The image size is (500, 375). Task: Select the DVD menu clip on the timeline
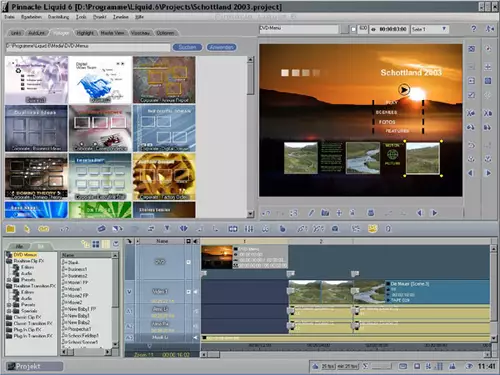[x=244, y=257]
